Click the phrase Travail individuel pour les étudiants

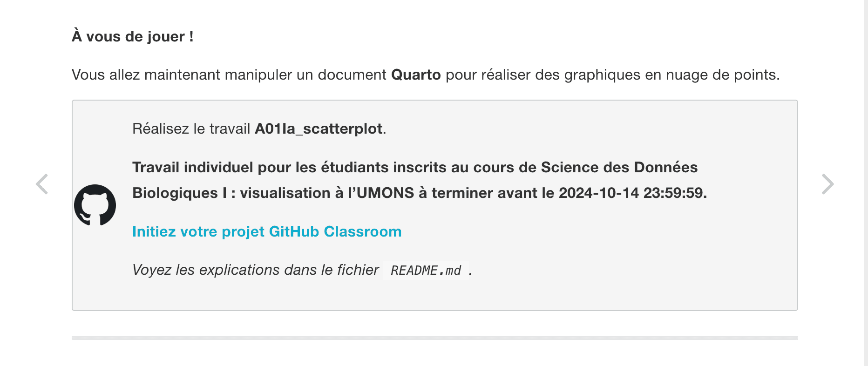[260, 167]
